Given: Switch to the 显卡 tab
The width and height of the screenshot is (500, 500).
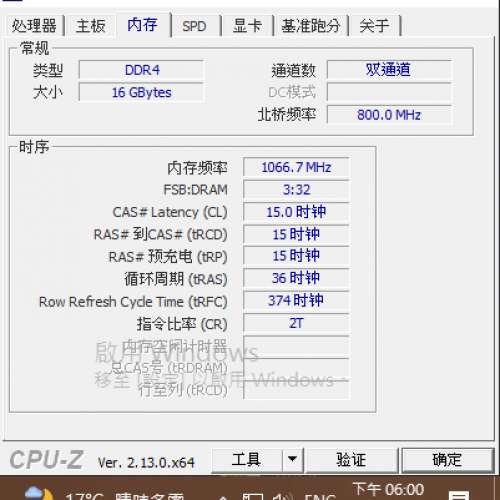Looking at the screenshot, I should point(247,26).
